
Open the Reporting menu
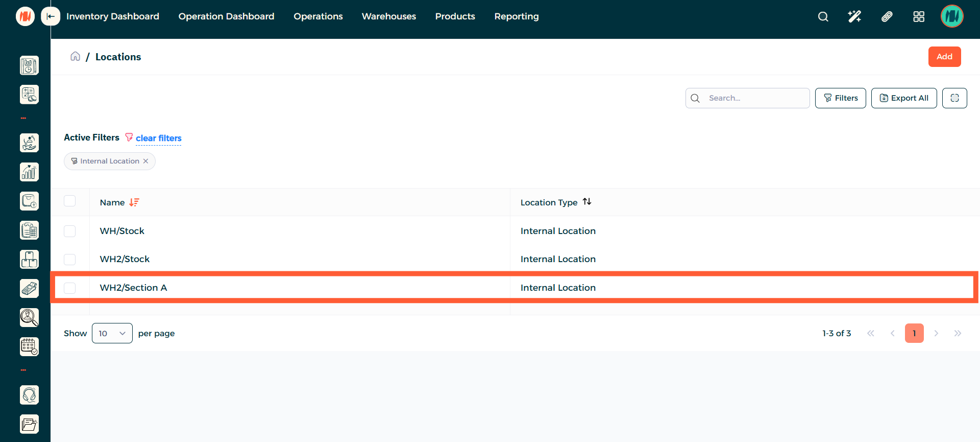coord(516,16)
